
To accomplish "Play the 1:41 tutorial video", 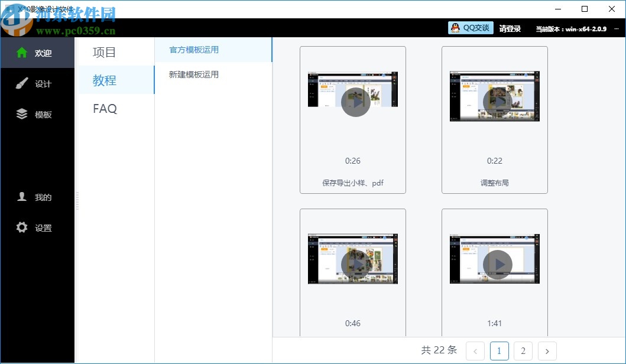I will pyautogui.click(x=498, y=265).
